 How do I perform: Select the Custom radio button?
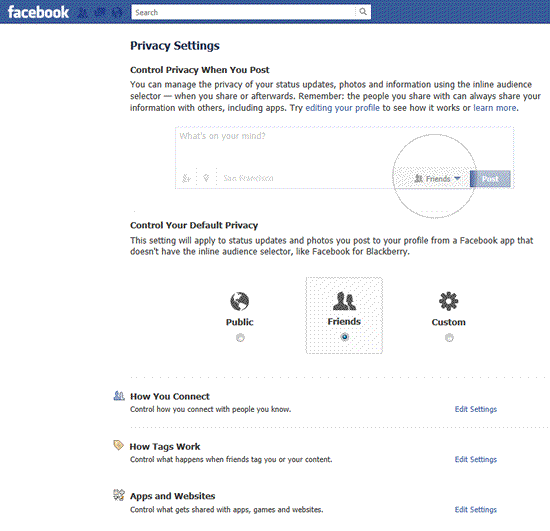point(449,338)
